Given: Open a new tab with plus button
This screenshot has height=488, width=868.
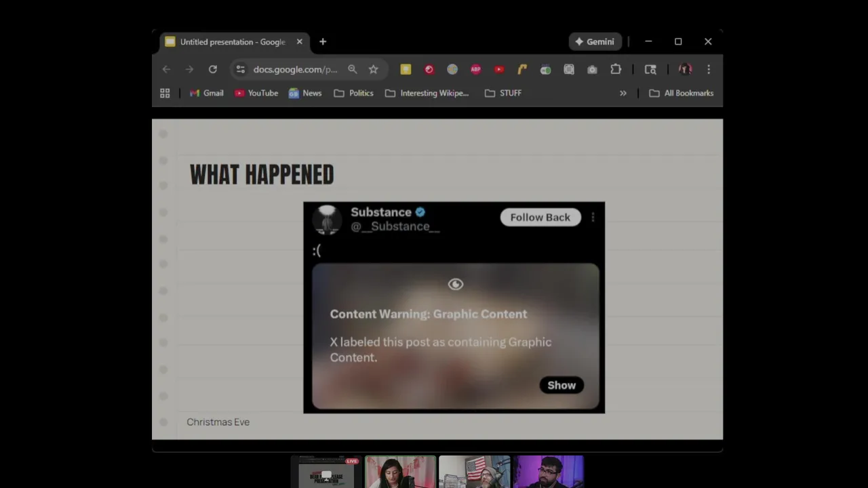Looking at the screenshot, I should point(323,41).
